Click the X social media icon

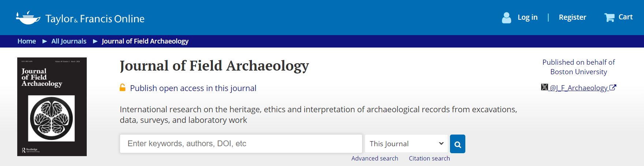coord(544,87)
